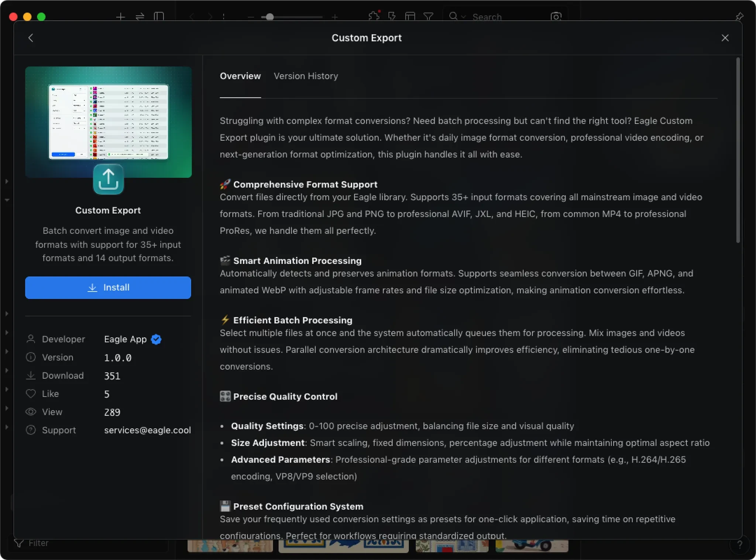Open the Custom Export preview image
The height and width of the screenshot is (560, 756).
109,122
